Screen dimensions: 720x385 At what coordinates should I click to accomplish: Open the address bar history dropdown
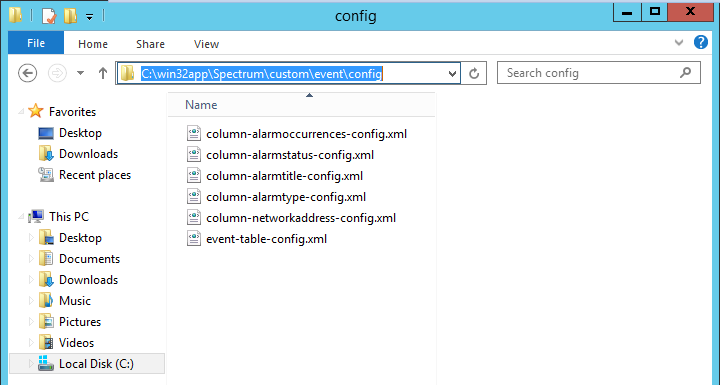click(x=452, y=74)
